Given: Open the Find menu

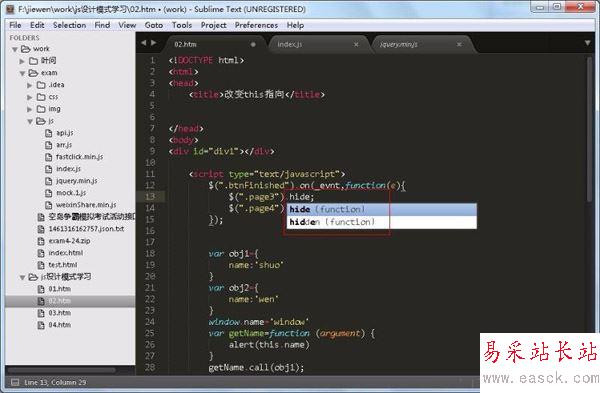Looking at the screenshot, I should (102, 25).
